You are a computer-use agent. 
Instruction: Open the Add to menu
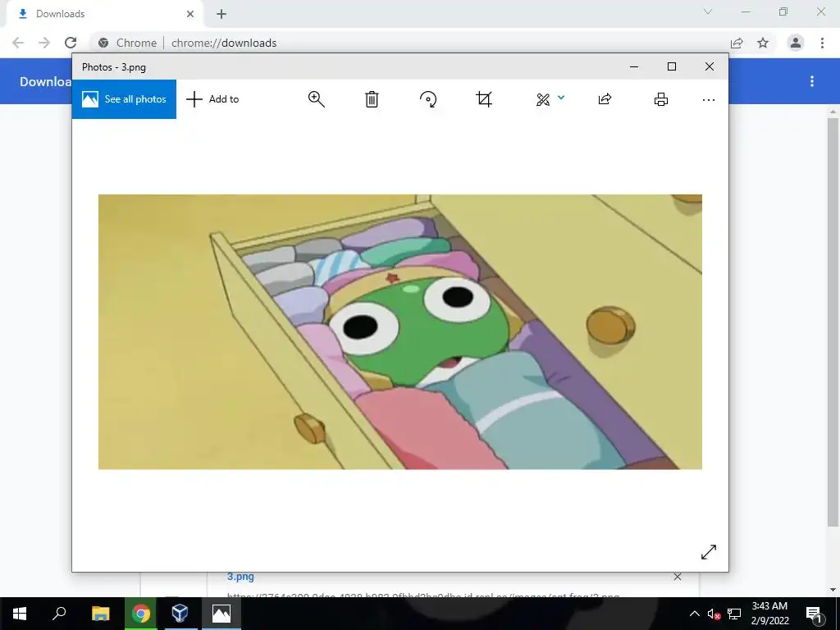tap(212, 99)
